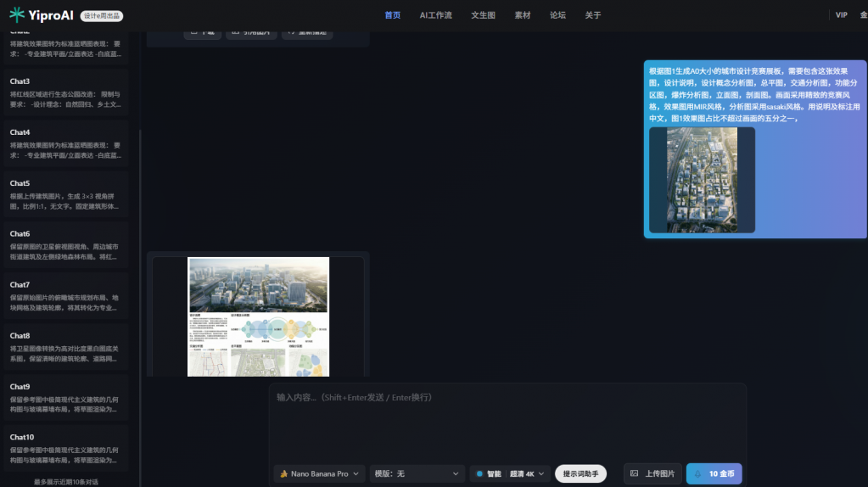
Task: Open the Chat4 conversation
Action: [x=66, y=143]
